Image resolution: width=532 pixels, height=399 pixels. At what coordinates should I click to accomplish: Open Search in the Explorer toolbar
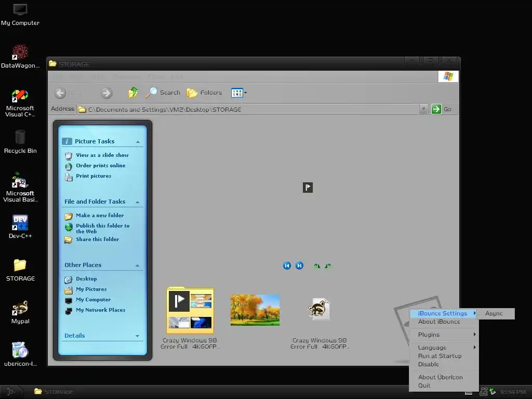[x=163, y=92]
